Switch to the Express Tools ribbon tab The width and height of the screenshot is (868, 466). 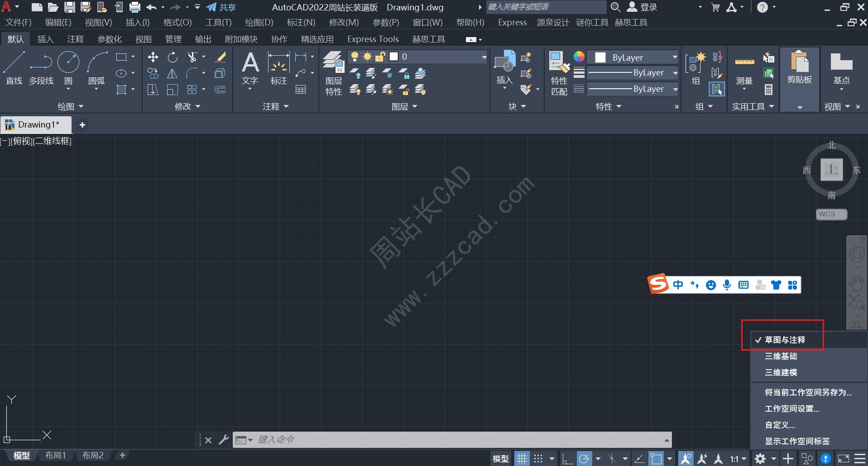tap(373, 39)
